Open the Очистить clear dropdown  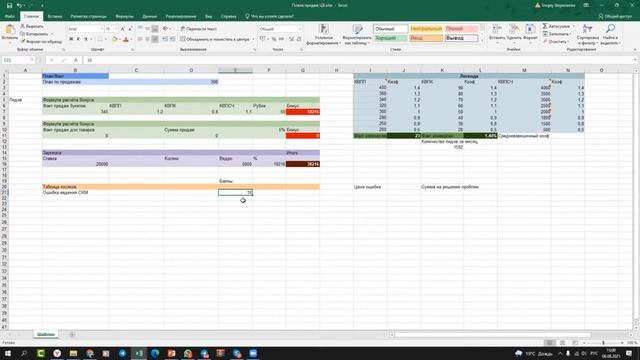(556, 42)
